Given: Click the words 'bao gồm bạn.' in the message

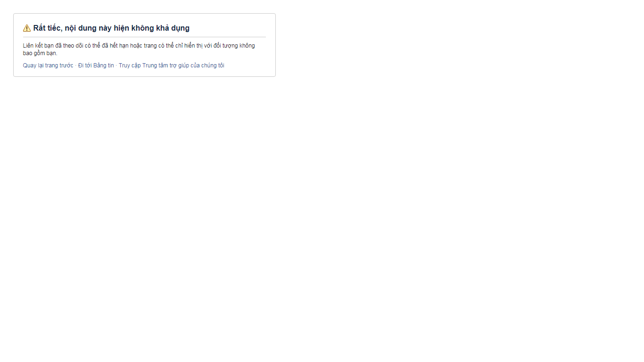Looking at the screenshot, I should 40,53.
